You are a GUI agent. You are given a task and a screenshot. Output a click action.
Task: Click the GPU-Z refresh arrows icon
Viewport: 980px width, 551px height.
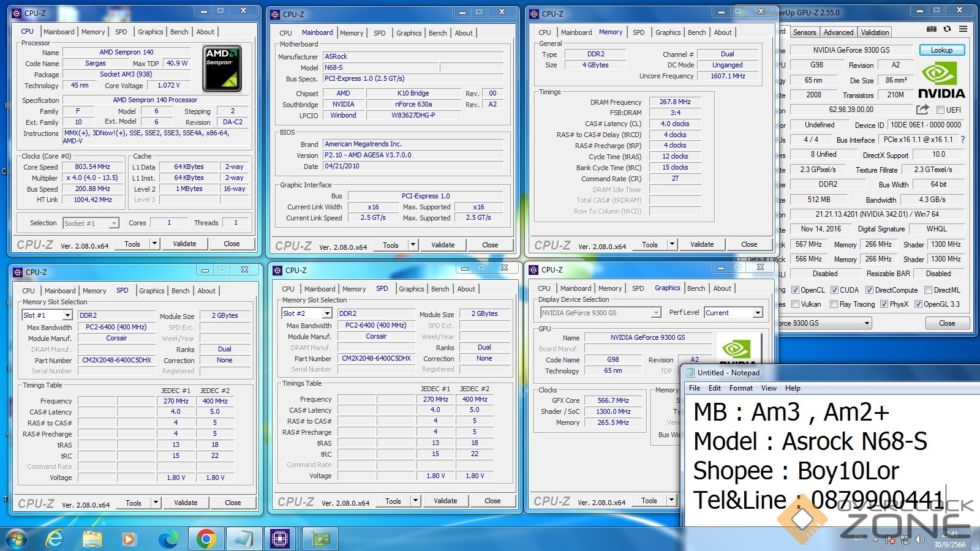pyautogui.click(x=947, y=29)
